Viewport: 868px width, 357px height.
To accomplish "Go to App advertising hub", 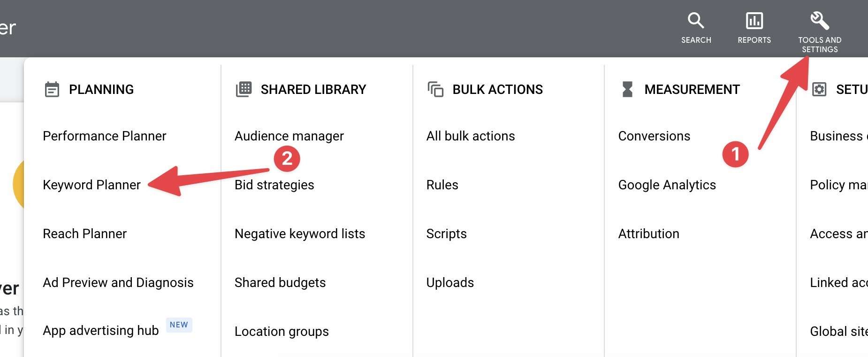I will 100,331.
